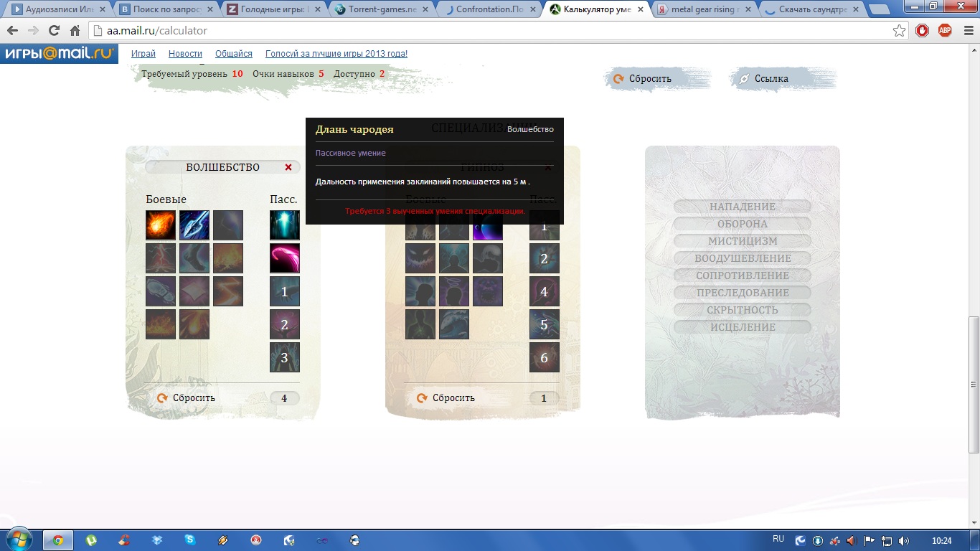Open the Adblock Plus extension icon
Image resolution: width=980 pixels, height=551 pixels.
[x=945, y=31]
